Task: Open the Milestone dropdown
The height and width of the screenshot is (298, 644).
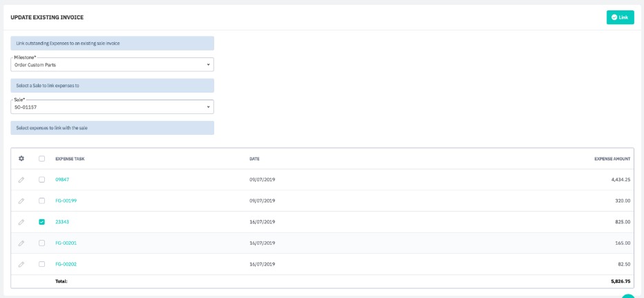Action: (112, 64)
